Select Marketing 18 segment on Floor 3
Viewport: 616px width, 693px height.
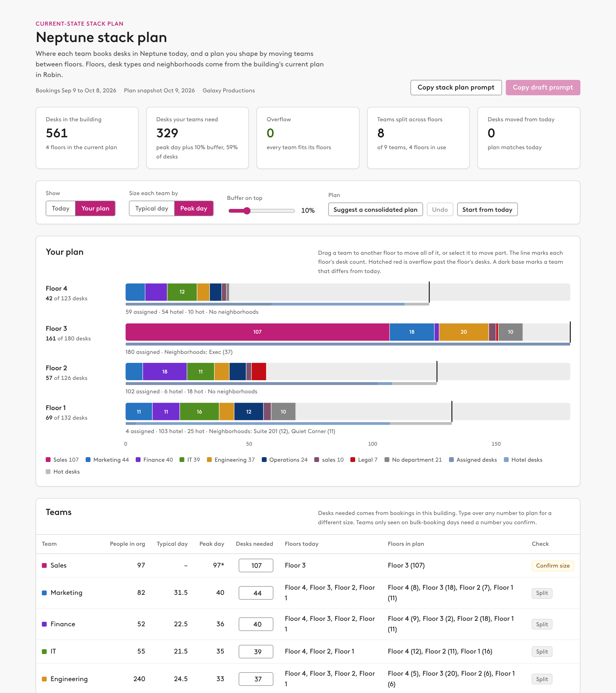[x=412, y=332]
